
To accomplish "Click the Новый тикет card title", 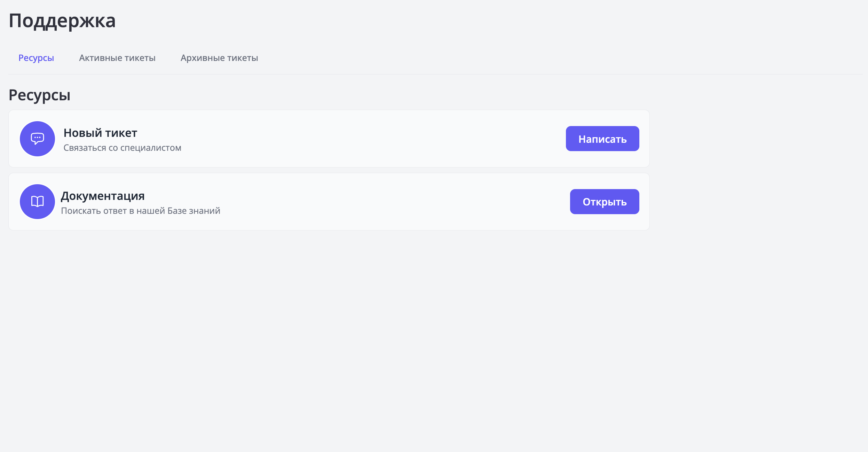I will [x=100, y=133].
